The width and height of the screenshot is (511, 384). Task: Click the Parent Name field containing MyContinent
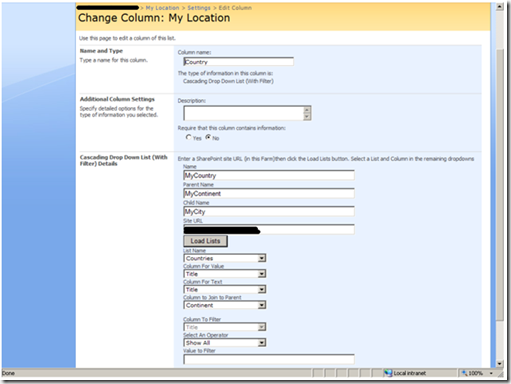(269, 193)
